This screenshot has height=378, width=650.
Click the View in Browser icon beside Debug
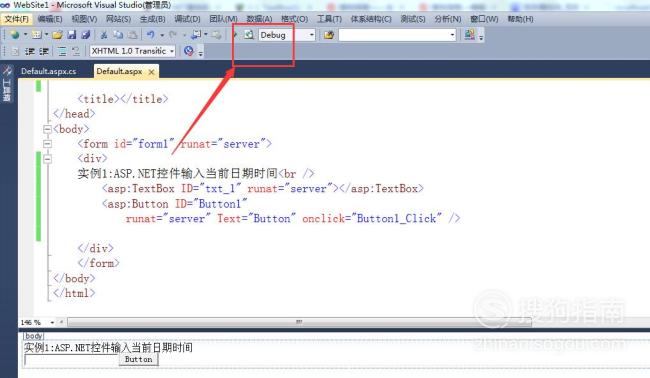click(x=249, y=35)
